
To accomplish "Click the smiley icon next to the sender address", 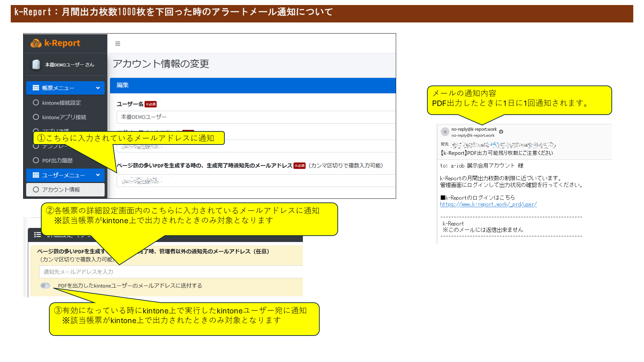I will 501,132.
